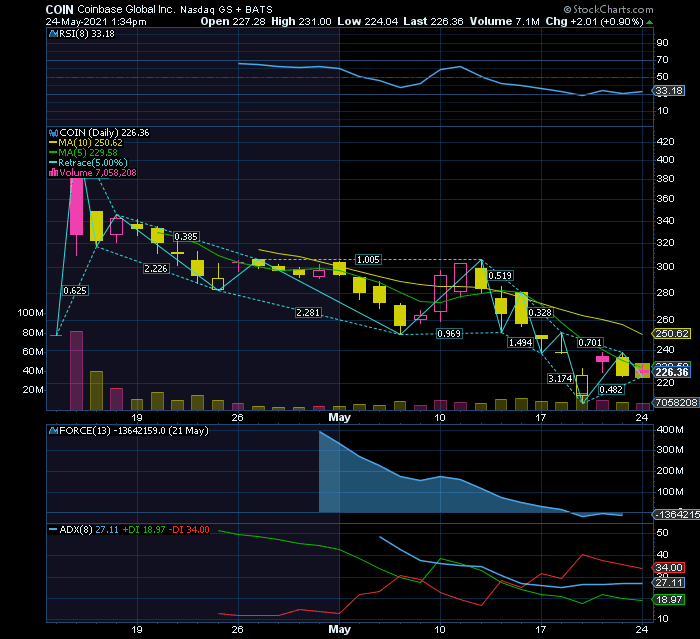Click the 0.482 retracement label
The image size is (700, 639).
click(x=611, y=390)
